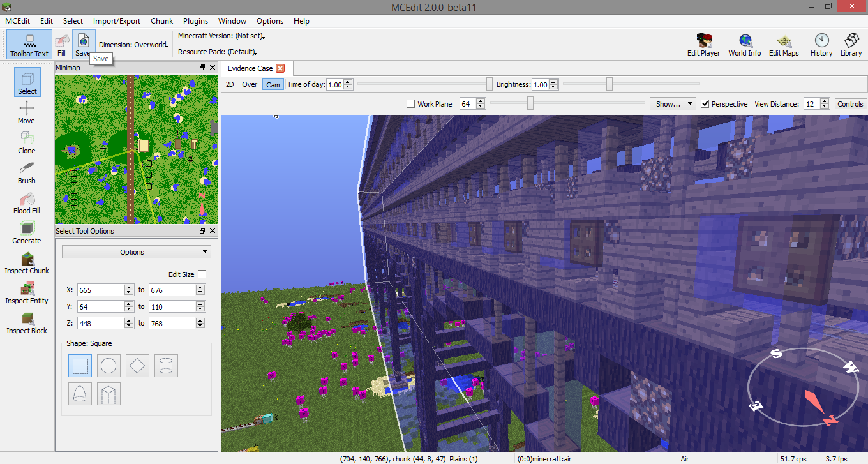Switch to 2D view mode
The width and height of the screenshot is (868, 464).
230,84
